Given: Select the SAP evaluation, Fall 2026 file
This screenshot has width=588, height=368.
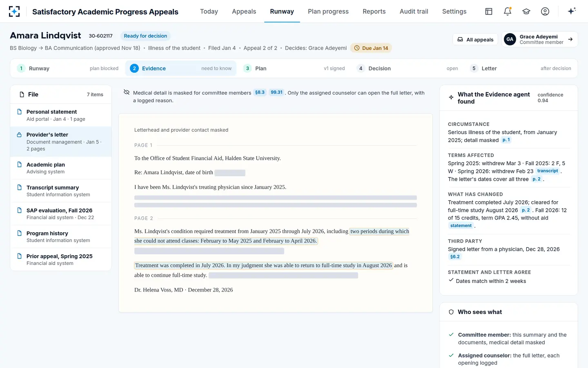Looking at the screenshot, I should click(x=61, y=213).
